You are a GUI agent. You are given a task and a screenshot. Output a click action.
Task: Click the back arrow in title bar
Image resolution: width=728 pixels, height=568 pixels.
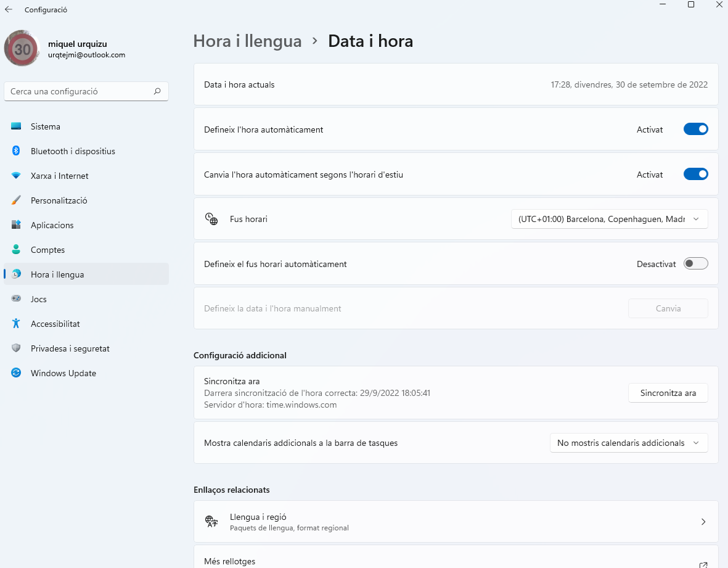click(x=9, y=10)
